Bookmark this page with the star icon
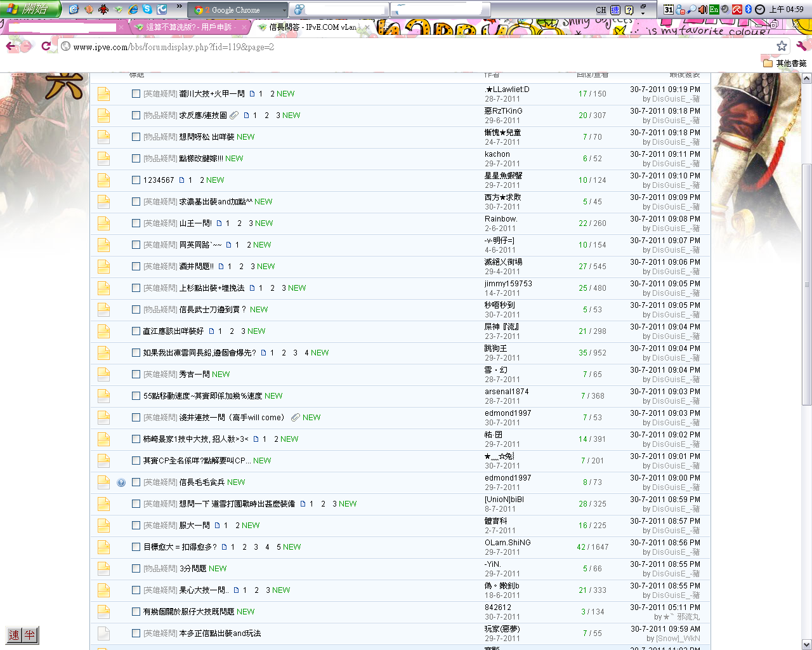812x650 pixels. [x=782, y=46]
